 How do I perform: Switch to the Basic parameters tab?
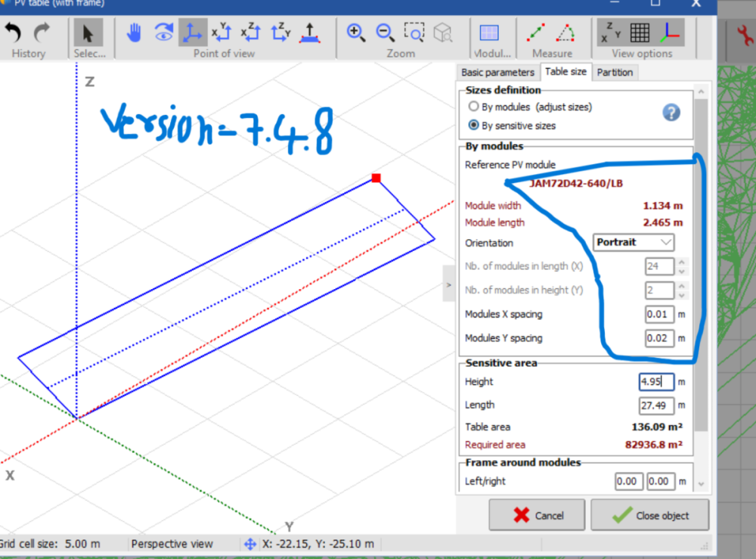pyautogui.click(x=498, y=72)
